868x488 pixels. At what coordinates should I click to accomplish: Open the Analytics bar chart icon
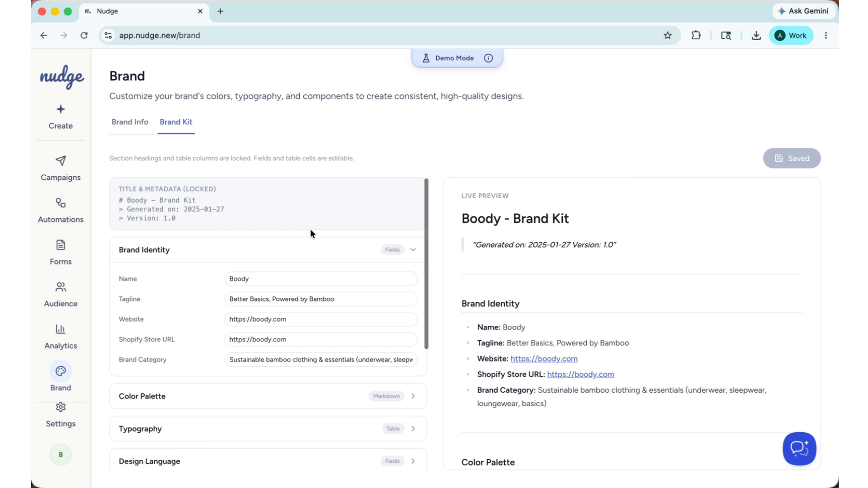61,329
